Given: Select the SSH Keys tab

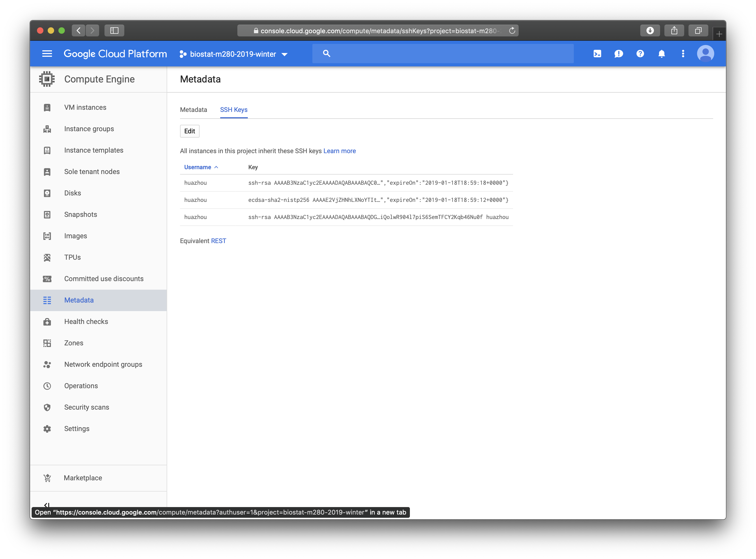Looking at the screenshot, I should click(x=234, y=110).
